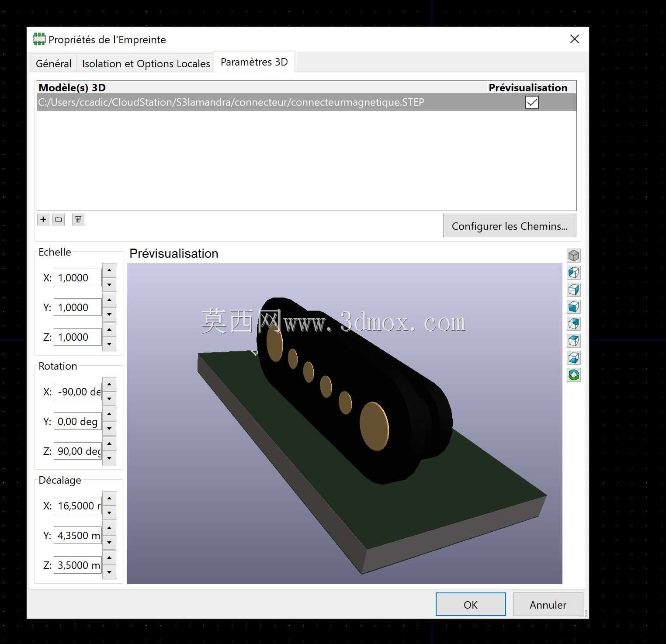The height and width of the screenshot is (644, 666).
Task: Show bottom view of the 3D model
Action: tap(574, 358)
